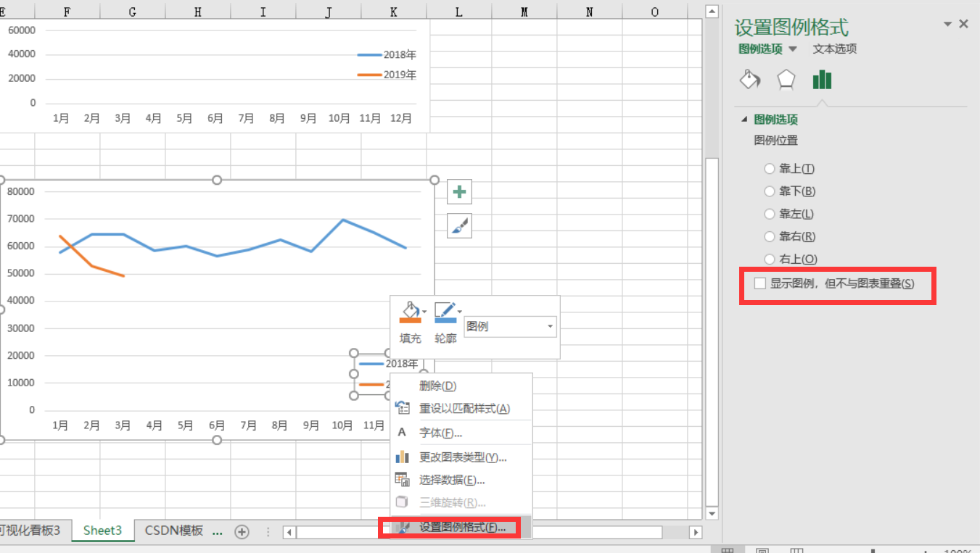Select the 靠上(T) legend position

click(x=770, y=169)
